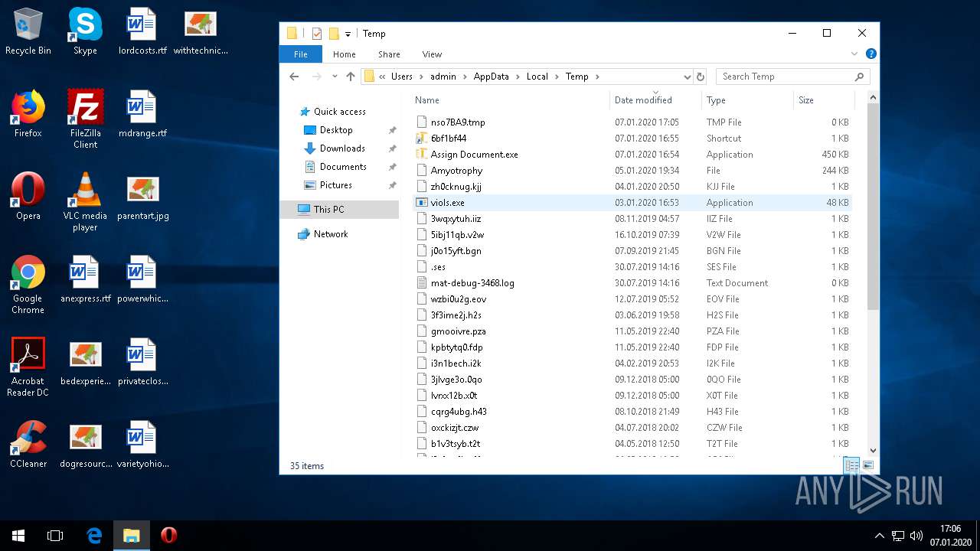Viewport: 980px width, 551px height.
Task: Expand hidden path segments in address bar
Action: (382, 77)
